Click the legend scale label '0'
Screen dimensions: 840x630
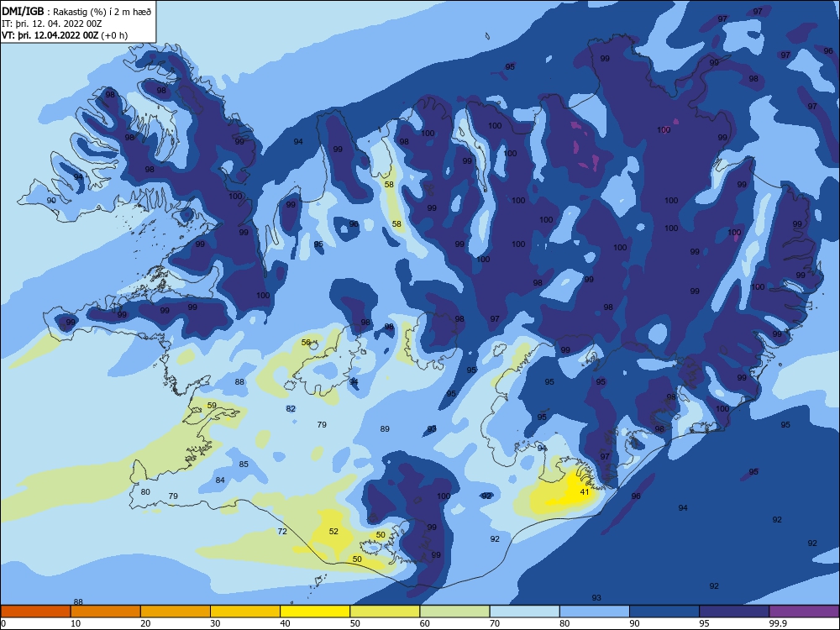(3, 623)
